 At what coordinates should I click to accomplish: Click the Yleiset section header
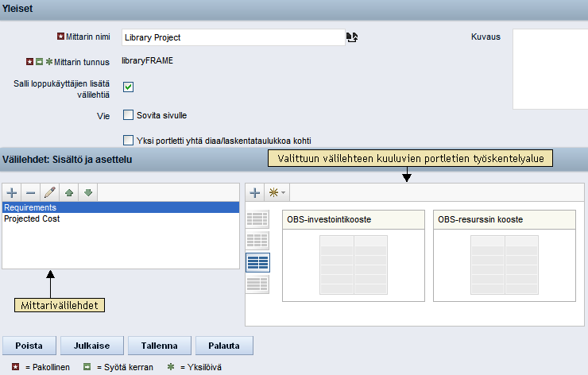point(294,9)
